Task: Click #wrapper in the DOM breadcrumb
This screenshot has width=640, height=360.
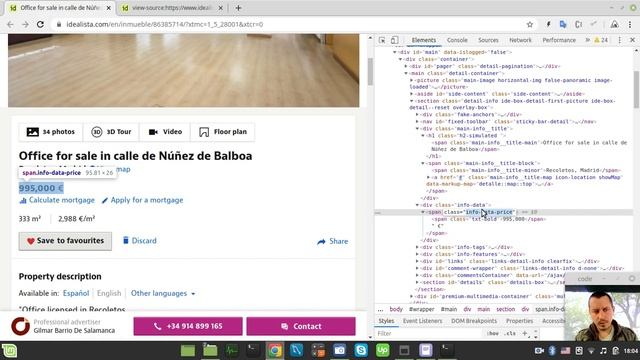Action: click(x=422, y=309)
